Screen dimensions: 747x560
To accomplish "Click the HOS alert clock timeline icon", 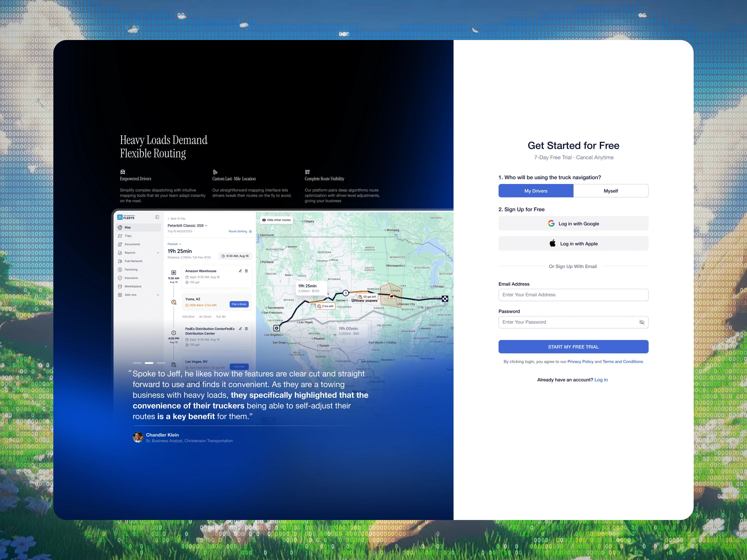I will (174, 302).
